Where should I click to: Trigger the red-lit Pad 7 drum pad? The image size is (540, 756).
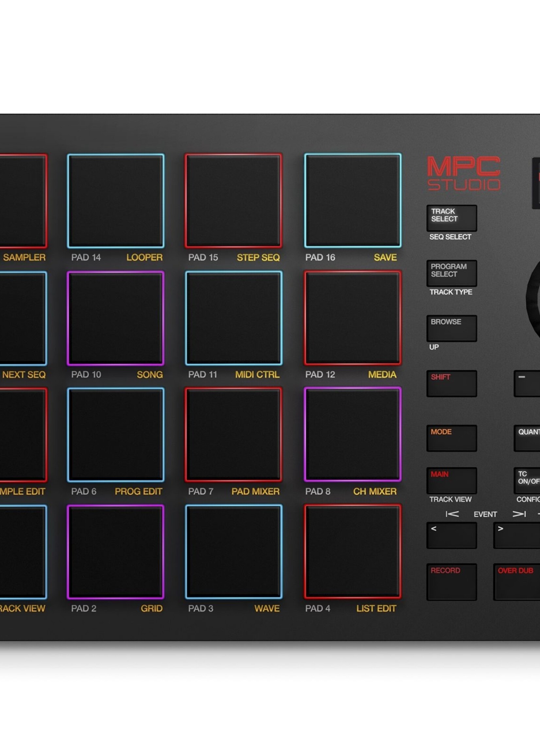(x=233, y=435)
